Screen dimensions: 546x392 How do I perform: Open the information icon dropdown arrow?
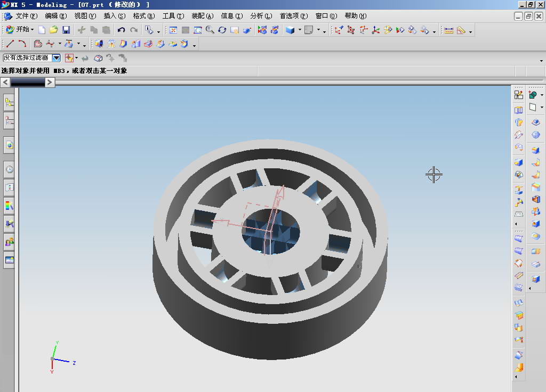click(158, 32)
